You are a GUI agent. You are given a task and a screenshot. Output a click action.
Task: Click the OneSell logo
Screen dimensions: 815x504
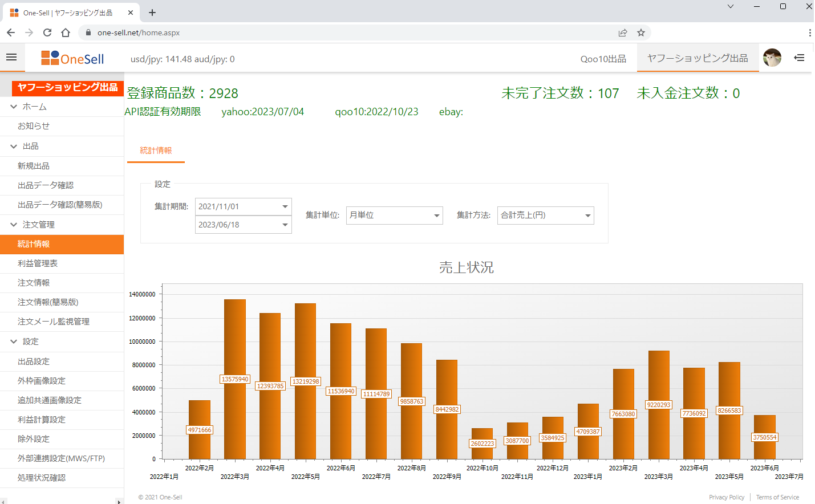72,58
